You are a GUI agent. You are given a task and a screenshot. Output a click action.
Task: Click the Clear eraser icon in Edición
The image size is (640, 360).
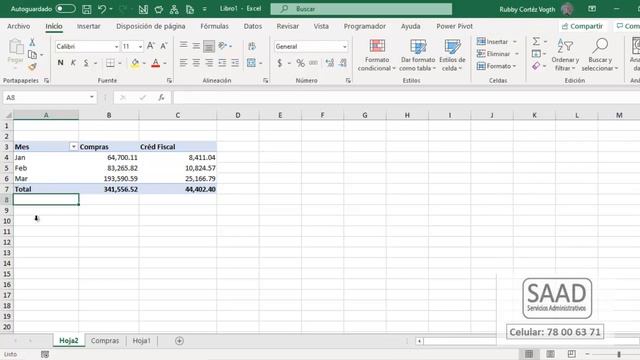click(x=536, y=66)
